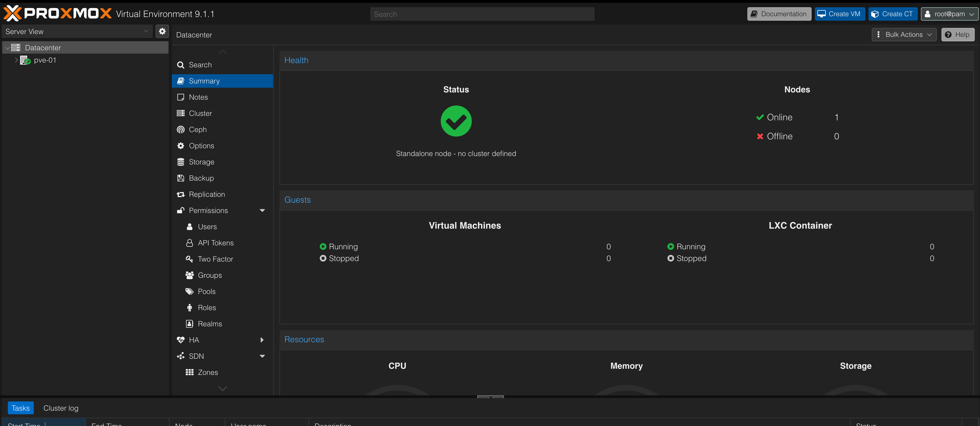980x426 pixels.
Task: Open the Server View dropdown
Action: click(76, 31)
